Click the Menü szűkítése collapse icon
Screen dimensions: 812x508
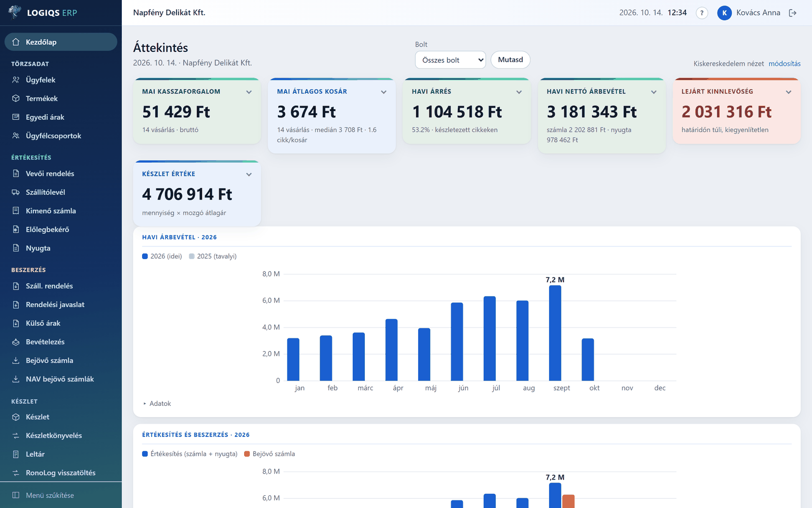(16, 495)
